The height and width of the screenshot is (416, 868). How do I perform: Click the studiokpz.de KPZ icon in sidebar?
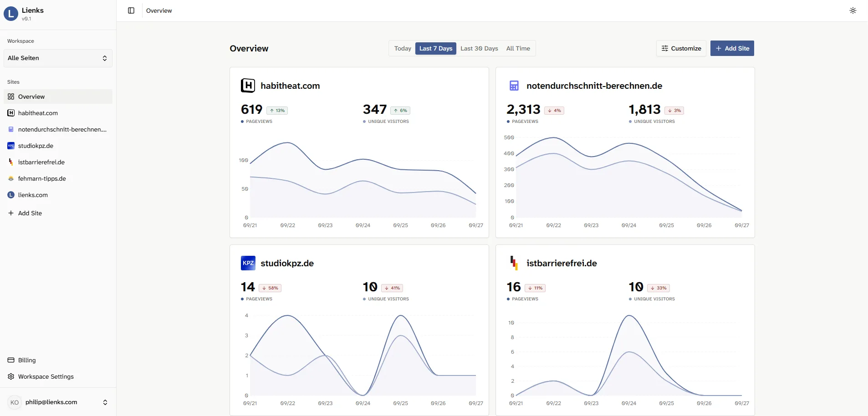click(11, 146)
